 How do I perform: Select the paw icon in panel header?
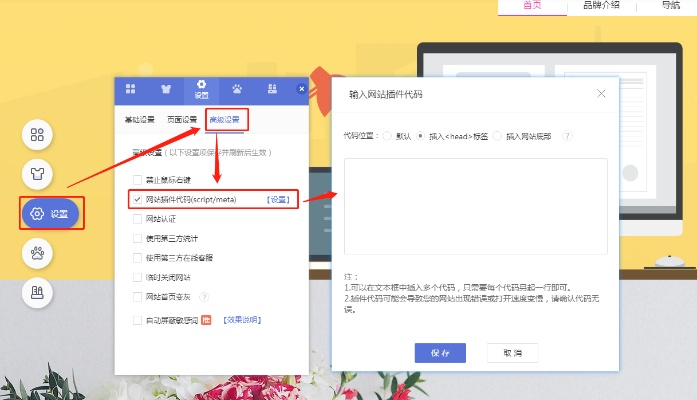[x=237, y=89]
